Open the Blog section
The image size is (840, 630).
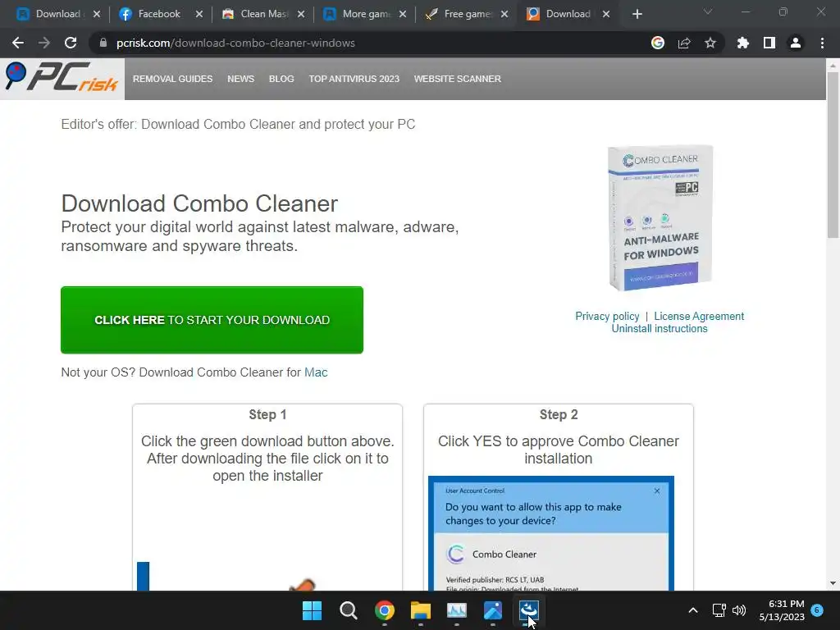point(281,79)
